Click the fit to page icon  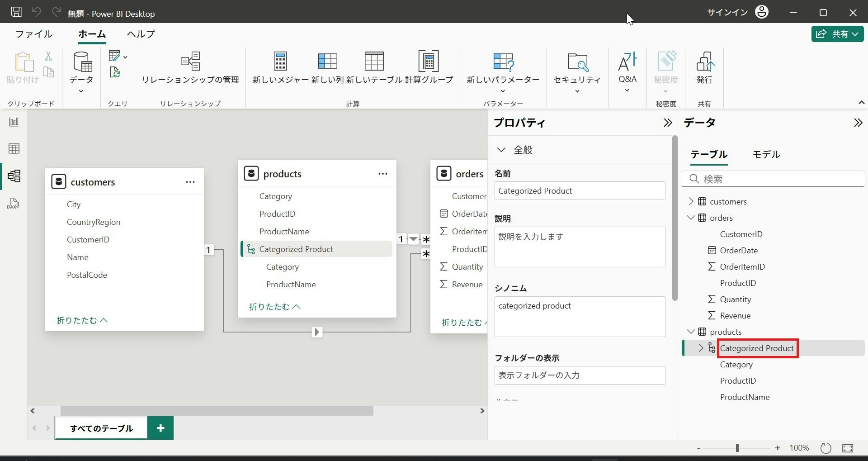coord(848,448)
